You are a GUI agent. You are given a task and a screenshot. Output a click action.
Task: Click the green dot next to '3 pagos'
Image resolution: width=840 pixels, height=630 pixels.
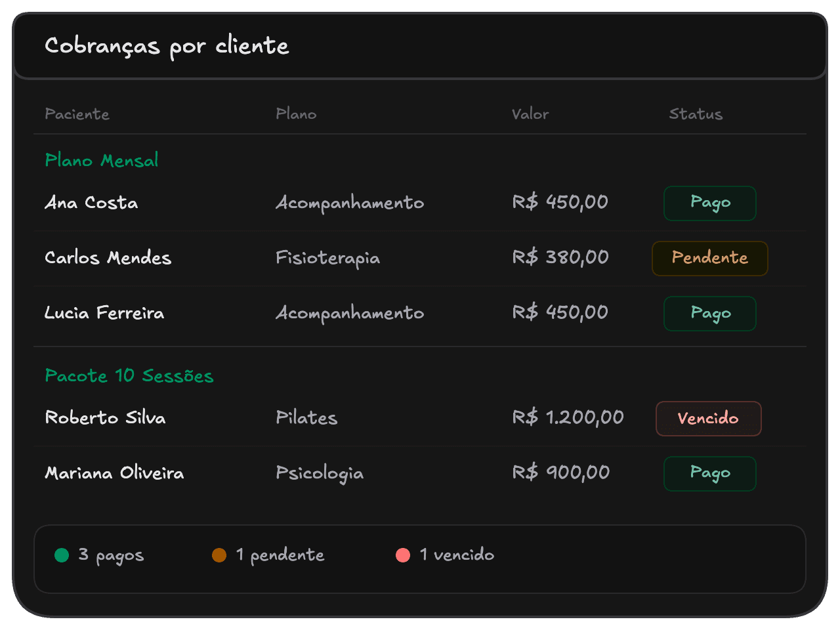click(x=62, y=555)
